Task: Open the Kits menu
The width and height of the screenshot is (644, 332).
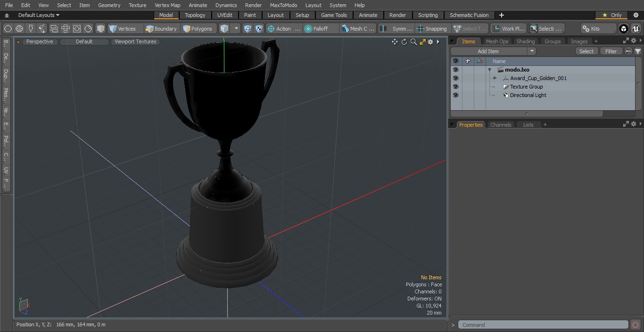Action: click(598, 29)
